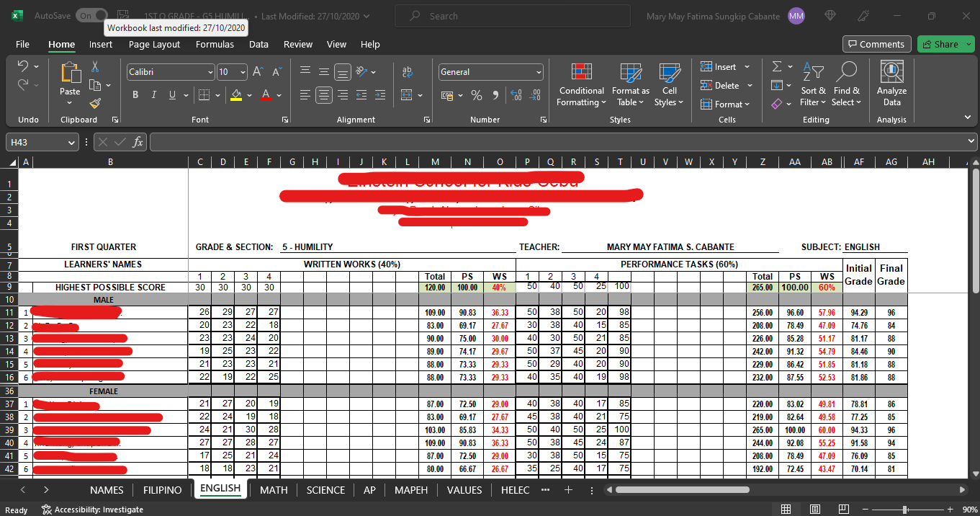Open Analyze Data pane

(x=892, y=84)
